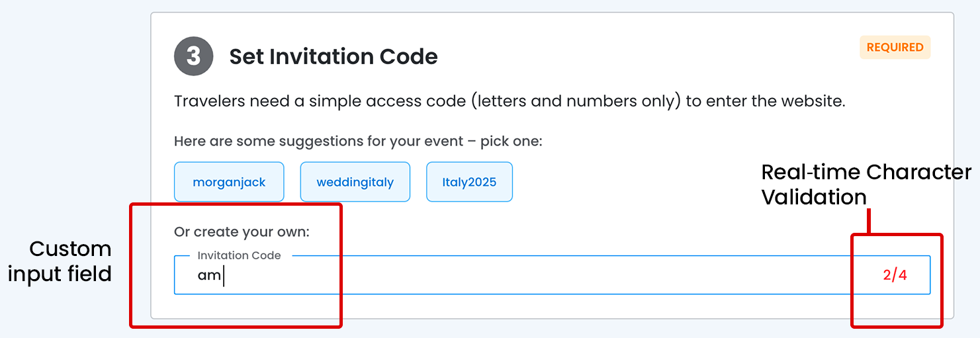Screen dimensions: 980x338
Task: Click the Set Invitation Code heading
Action: [x=333, y=57]
